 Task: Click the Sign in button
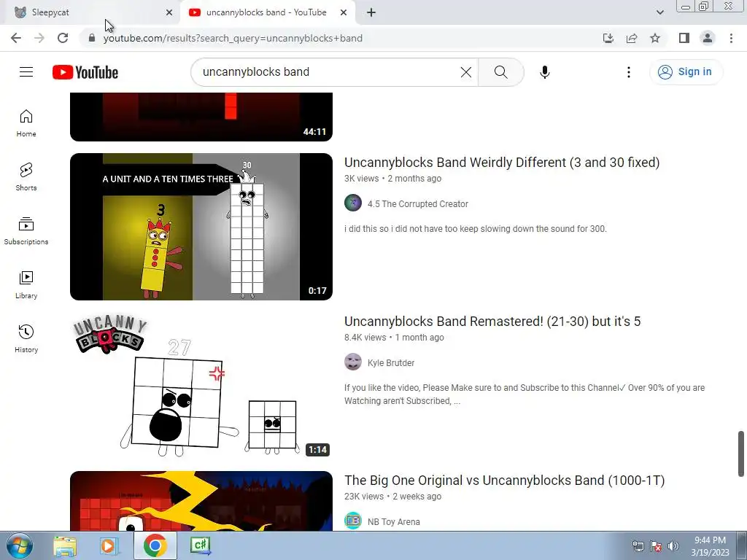pos(686,72)
